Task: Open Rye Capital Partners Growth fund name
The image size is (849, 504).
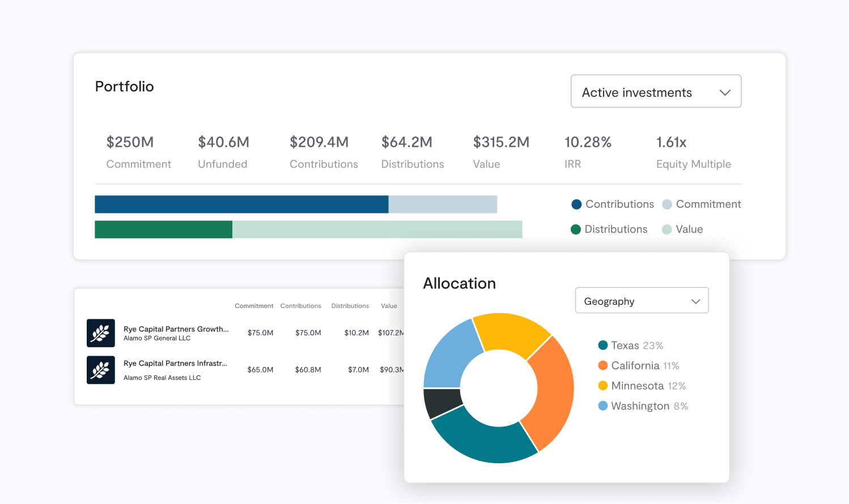Action: (x=176, y=329)
